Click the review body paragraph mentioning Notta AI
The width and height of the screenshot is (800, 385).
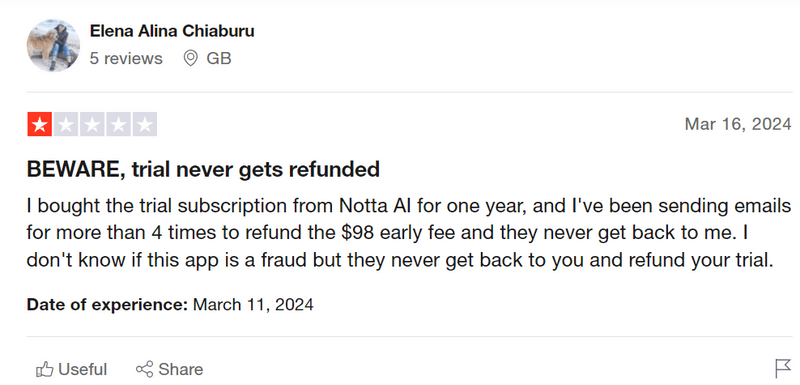(409, 234)
